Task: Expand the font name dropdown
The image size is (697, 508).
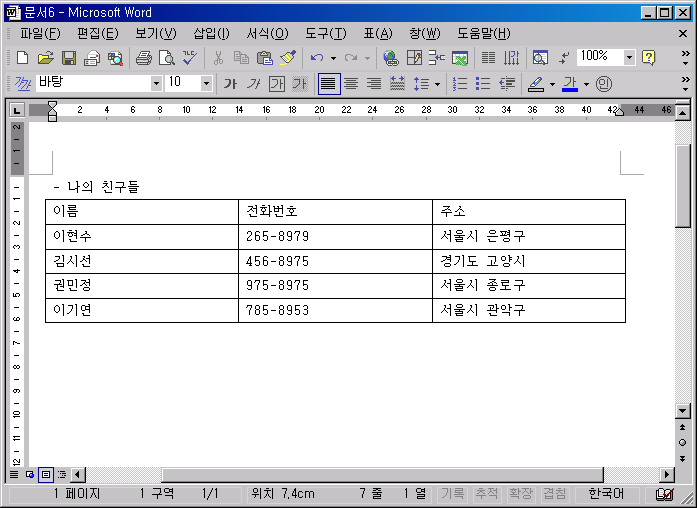Action: (x=156, y=84)
